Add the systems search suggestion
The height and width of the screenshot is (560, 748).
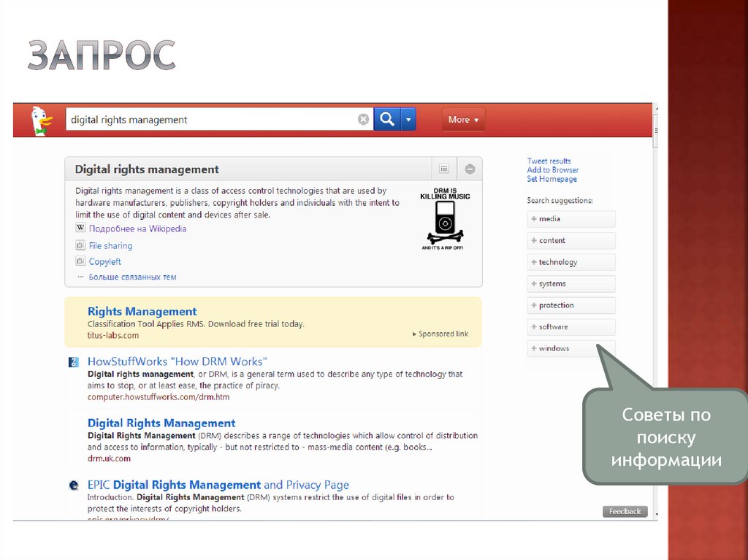[x=571, y=284]
